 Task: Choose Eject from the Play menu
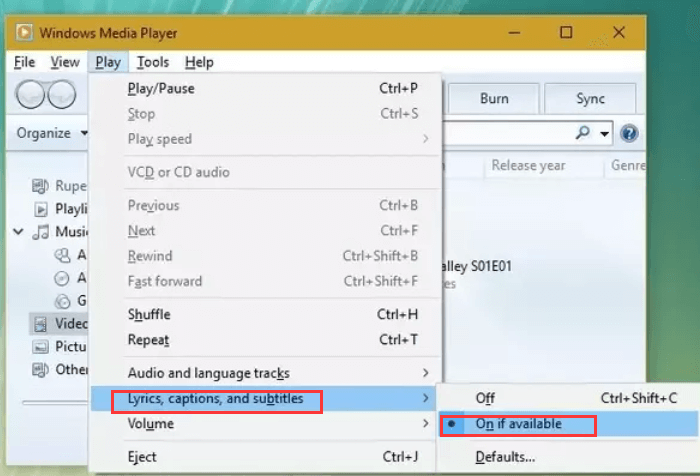click(x=265, y=457)
